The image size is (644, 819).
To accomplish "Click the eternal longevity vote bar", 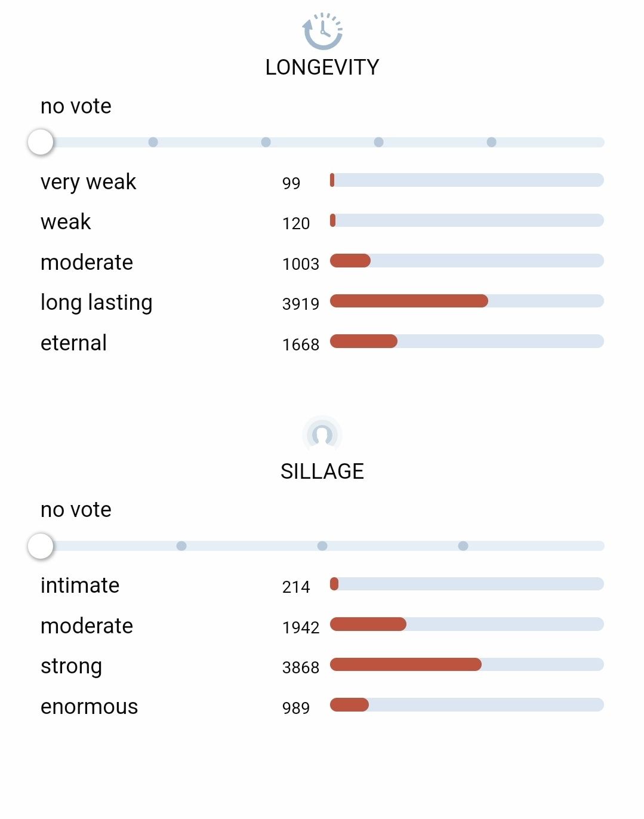I will [467, 341].
